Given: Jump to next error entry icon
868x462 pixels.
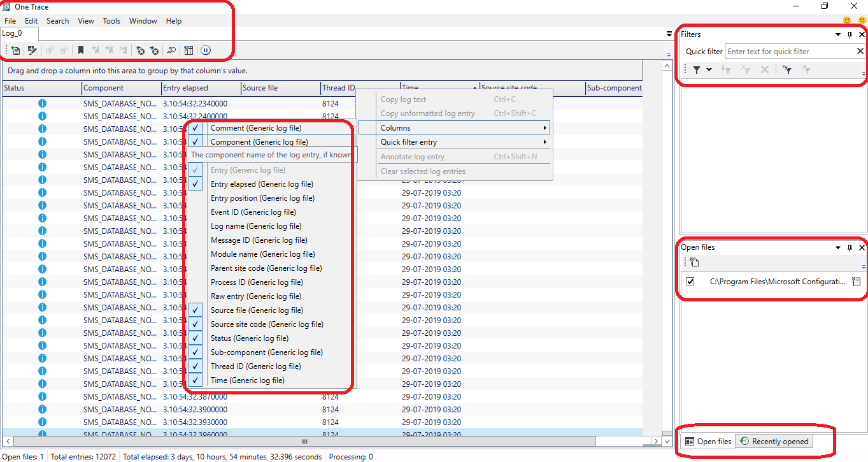Looking at the screenshot, I should point(154,50).
